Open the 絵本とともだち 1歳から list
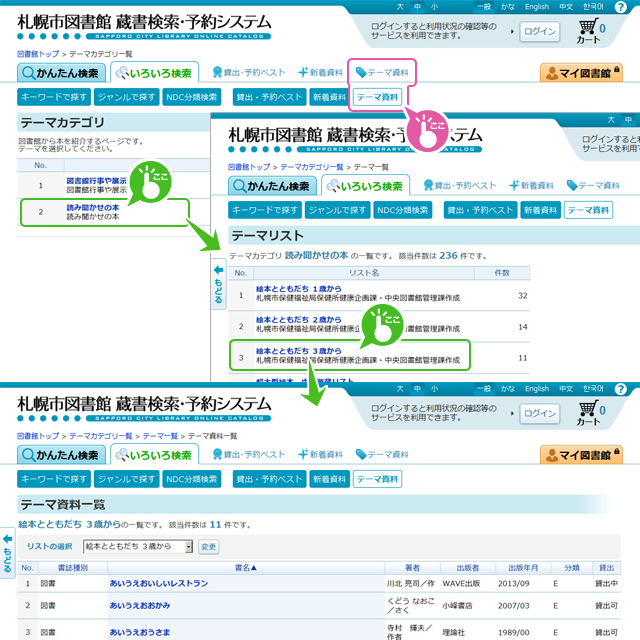The width and height of the screenshot is (640, 640). [298, 289]
